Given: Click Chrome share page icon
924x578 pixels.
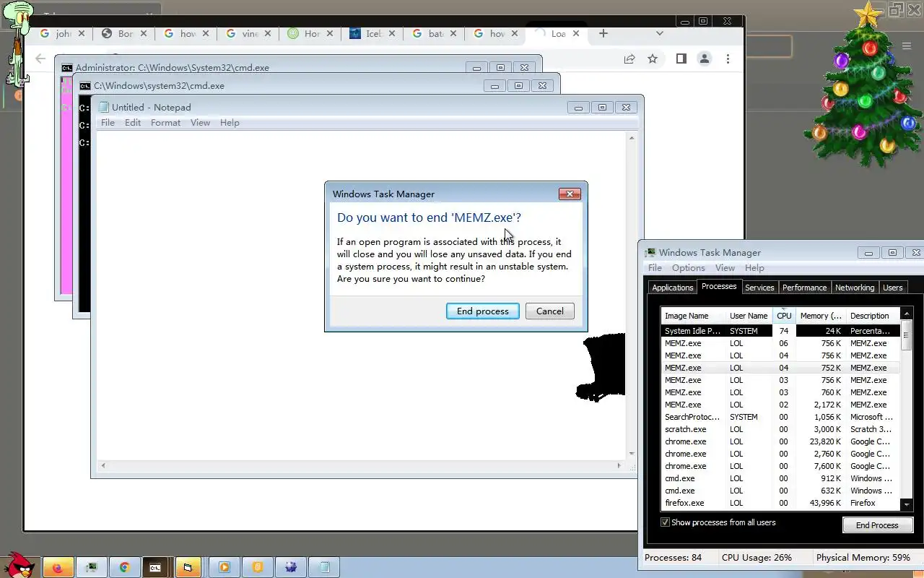Looking at the screenshot, I should (x=629, y=59).
